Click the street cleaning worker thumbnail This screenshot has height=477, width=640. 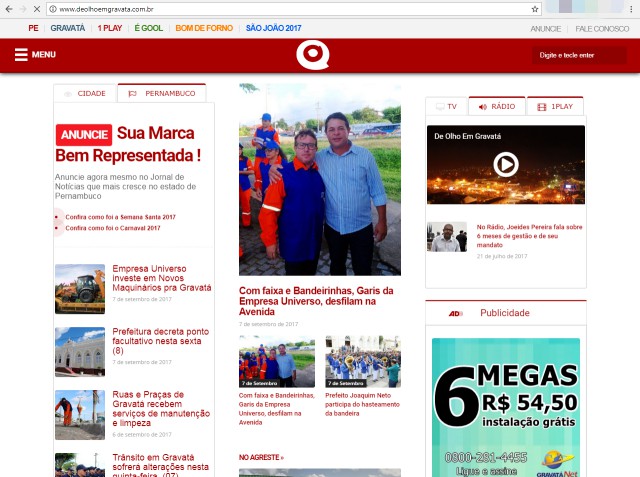(x=80, y=415)
